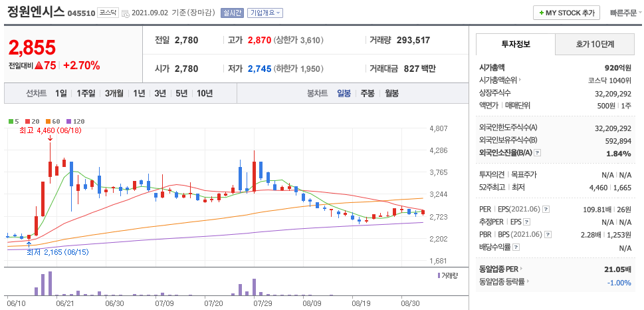Open the 빠른주문 dropdown
Image resolution: width=644 pixels, height=310 pixels.
tap(626, 13)
